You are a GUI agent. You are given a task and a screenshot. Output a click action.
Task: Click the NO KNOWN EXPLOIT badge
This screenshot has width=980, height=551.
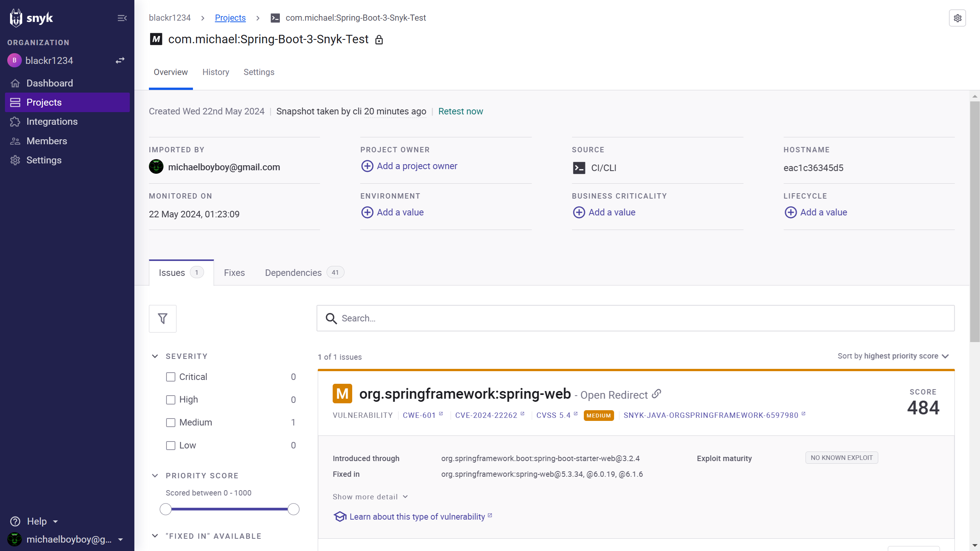[x=841, y=458]
